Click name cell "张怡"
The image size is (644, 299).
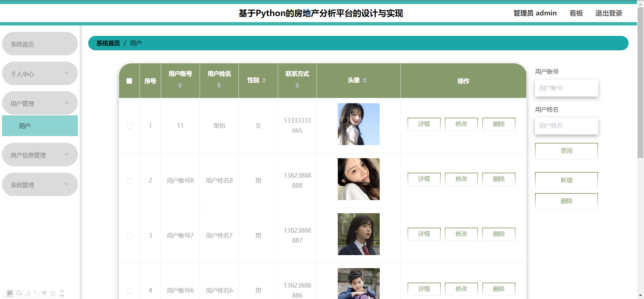219,126
